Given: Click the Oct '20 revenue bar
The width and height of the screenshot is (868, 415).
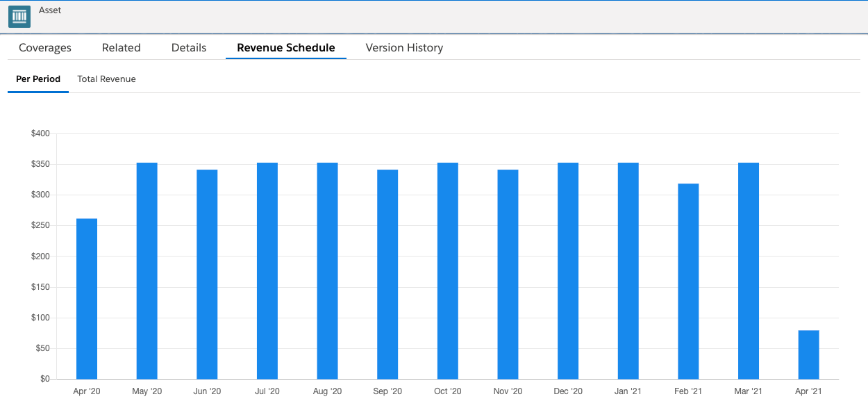Looking at the screenshot, I should coord(448,271).
